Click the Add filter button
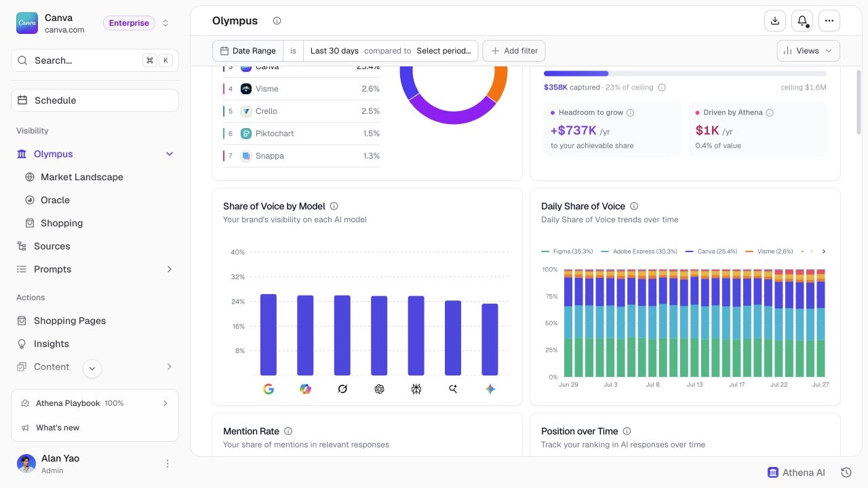Screen dimensions: 868x488 click(x=515, y=51)
